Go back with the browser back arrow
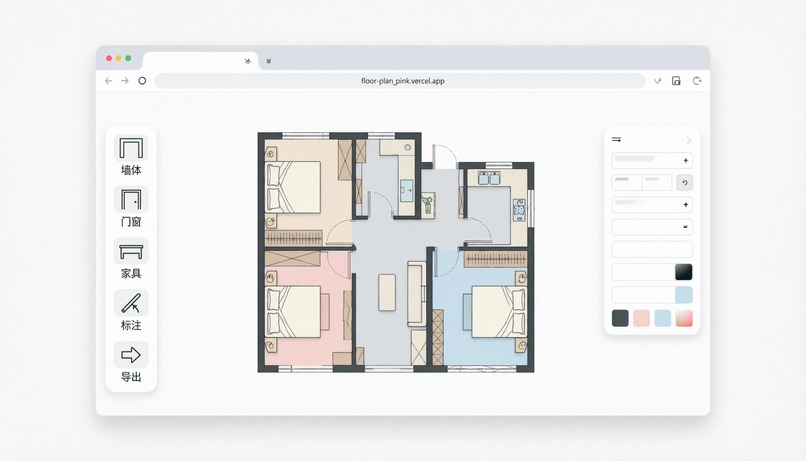806x461 pixels. [108, 81]
